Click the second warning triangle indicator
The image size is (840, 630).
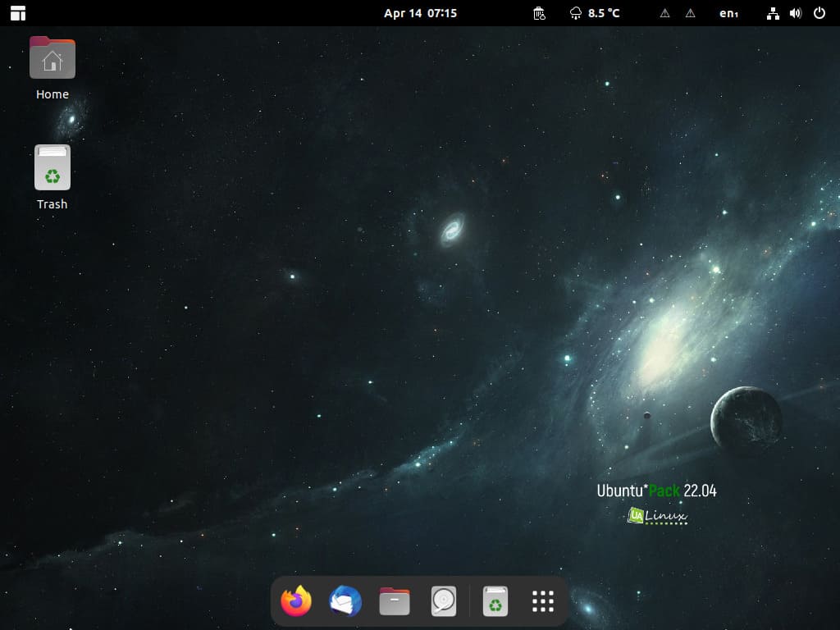click(691, 13)
